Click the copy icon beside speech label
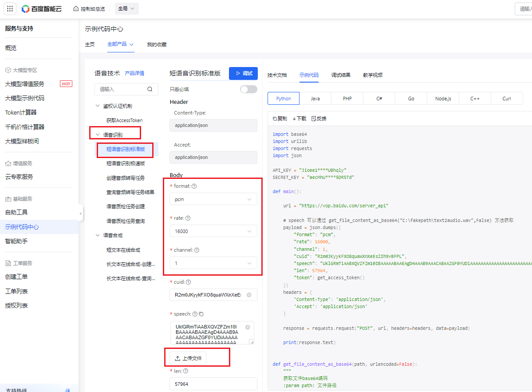The image size is (532, 392). 201,314
